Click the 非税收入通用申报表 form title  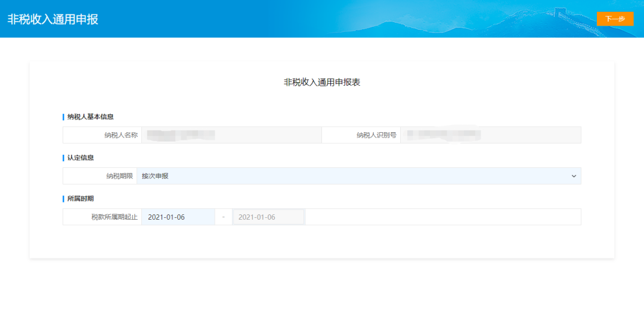click(x=322, y=82)
